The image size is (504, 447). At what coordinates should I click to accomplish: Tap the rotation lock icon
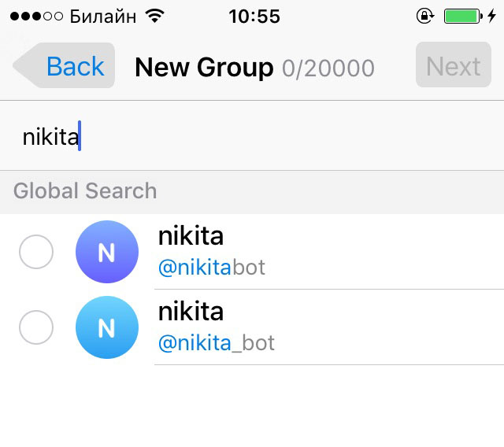click(x=425, y=16)
